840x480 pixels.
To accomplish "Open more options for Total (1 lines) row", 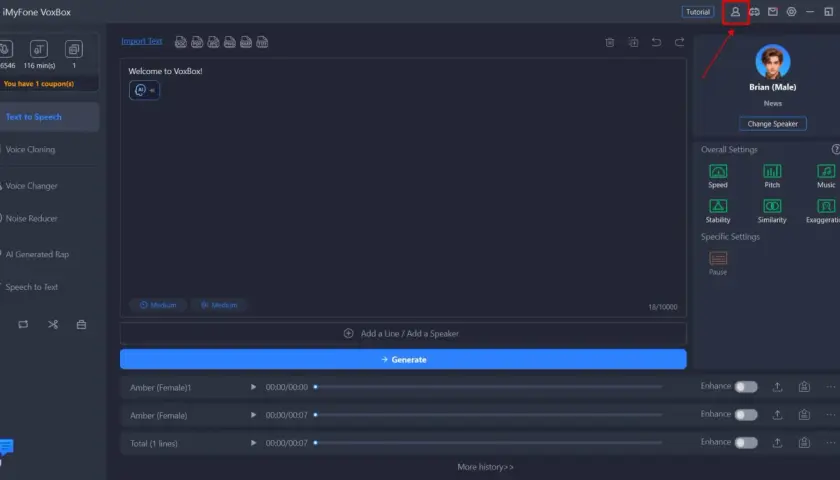I will [831, 442].
